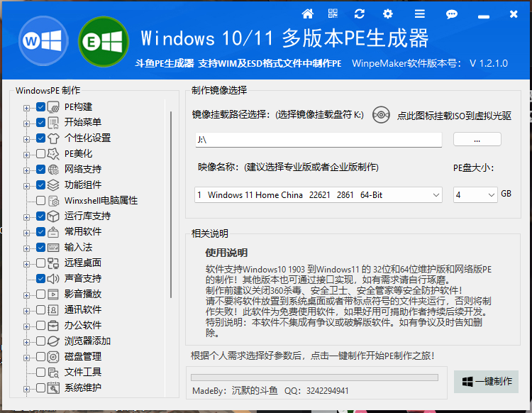The width and height of the screenshot is (532, 413).
Task: Click the green E Windows logo
Action: (x=104, y=41)
